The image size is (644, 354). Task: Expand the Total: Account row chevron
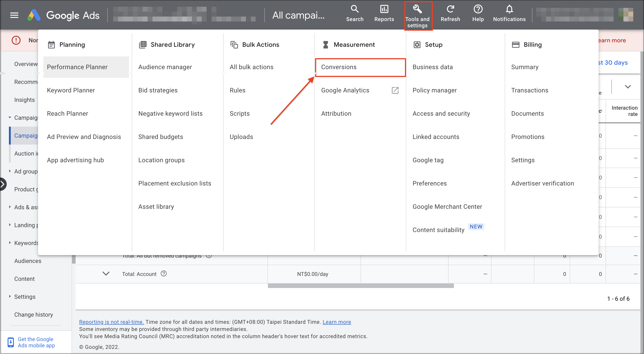(106, 274)
